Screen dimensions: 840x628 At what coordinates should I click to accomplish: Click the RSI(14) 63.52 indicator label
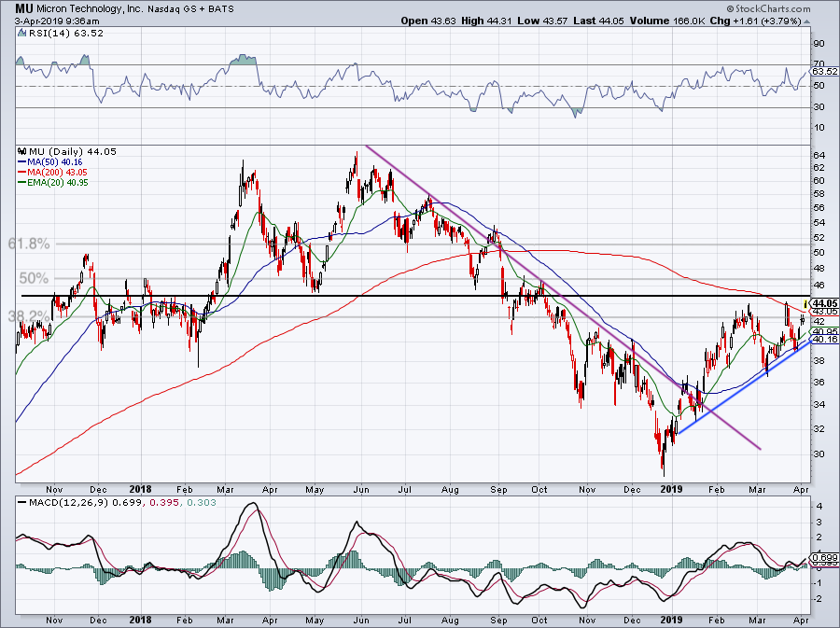click(65, 33)
